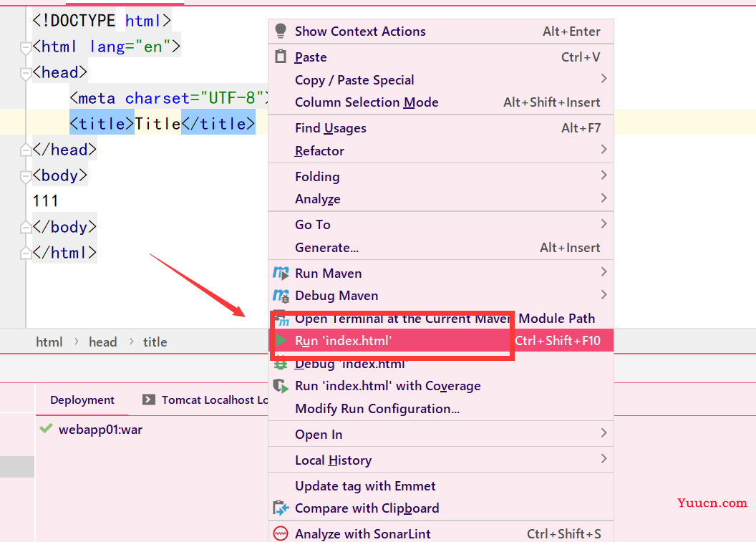This screenshot has width=756, height=542.
Task: Expand the Go To submenu arrow
Action: click(x=604, y=223)
